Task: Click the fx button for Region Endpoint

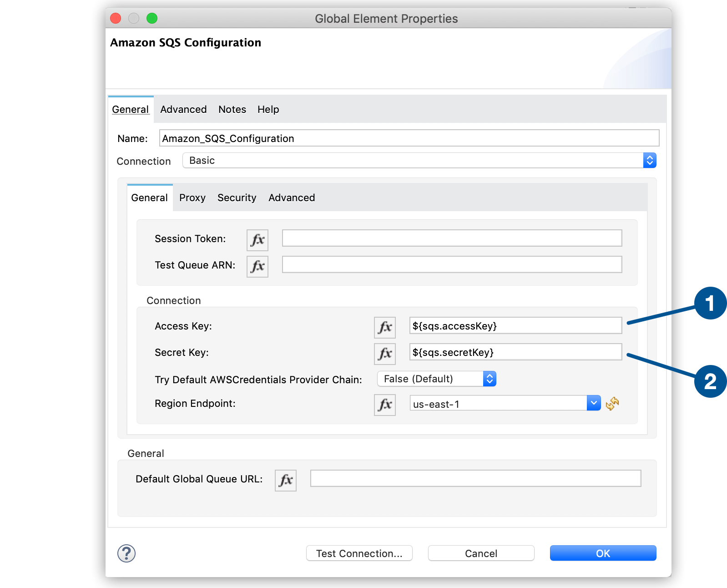Action: 384,405
